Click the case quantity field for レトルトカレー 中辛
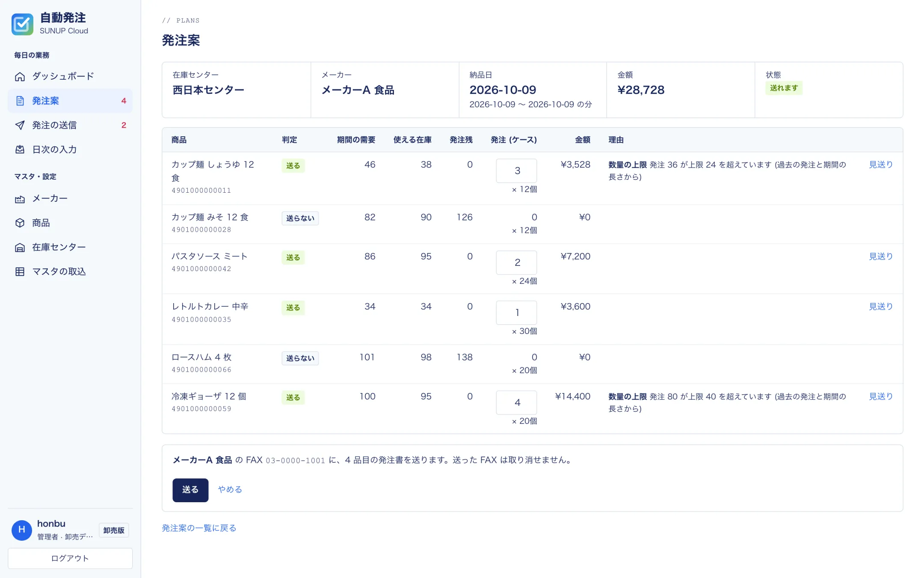This screenshot has width=924, height=578. click(x=516, y=312)
